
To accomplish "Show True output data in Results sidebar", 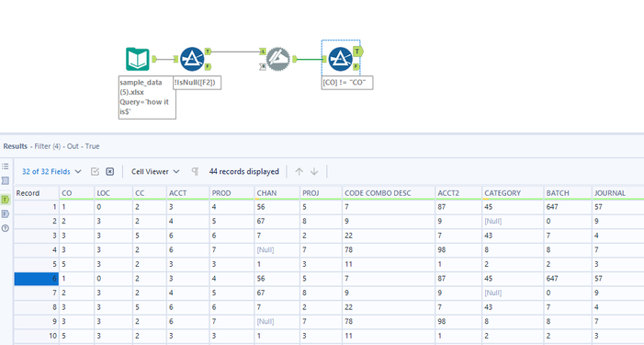I will click(6, 200).
